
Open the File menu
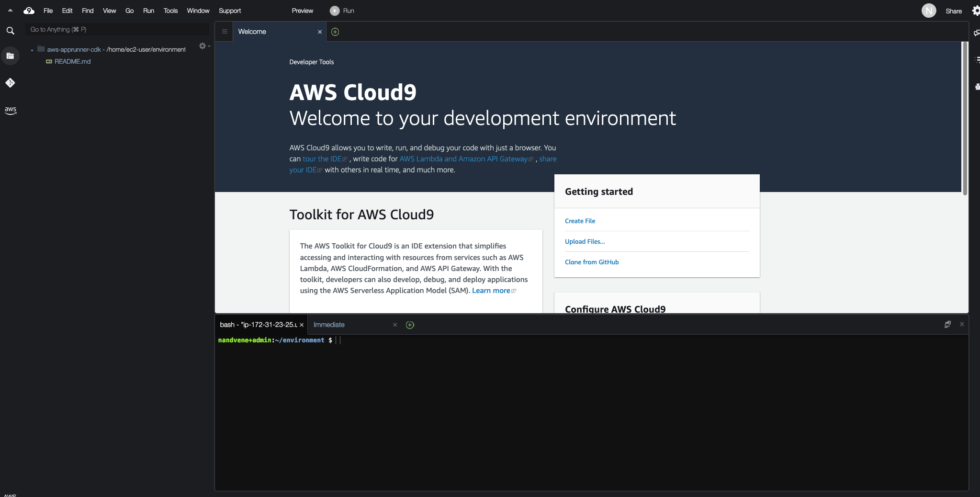pyautogui.click(x=48, y=11)
